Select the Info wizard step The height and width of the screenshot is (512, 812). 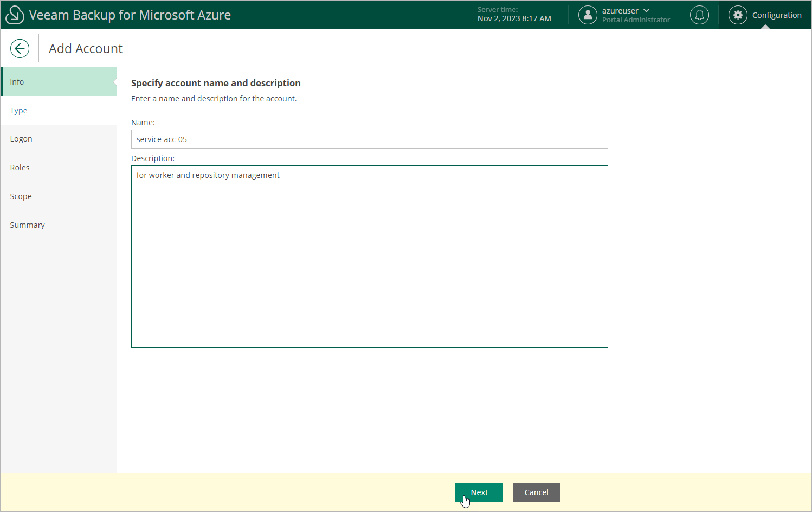tap(59, 82)
